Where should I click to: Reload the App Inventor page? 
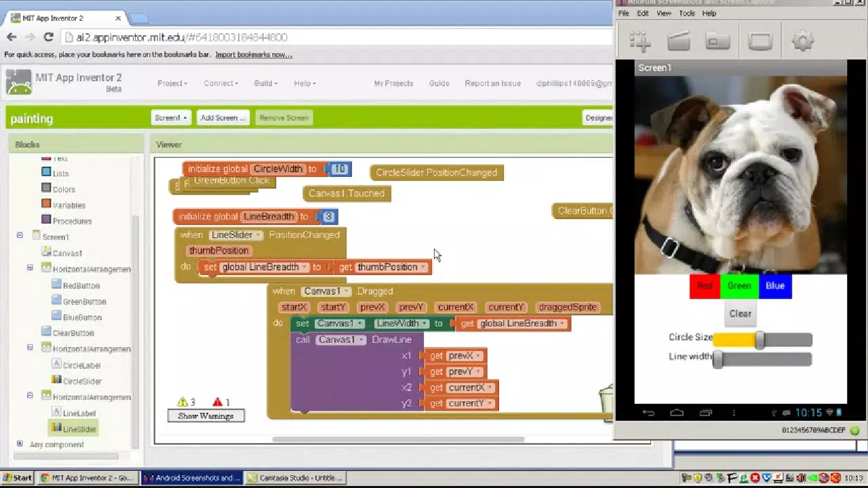[48, 37]
